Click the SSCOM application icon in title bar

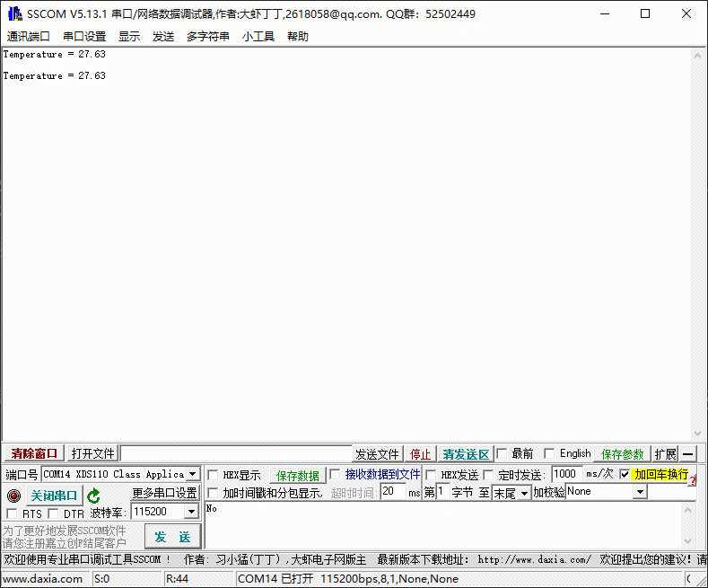(x=15, y=13)
